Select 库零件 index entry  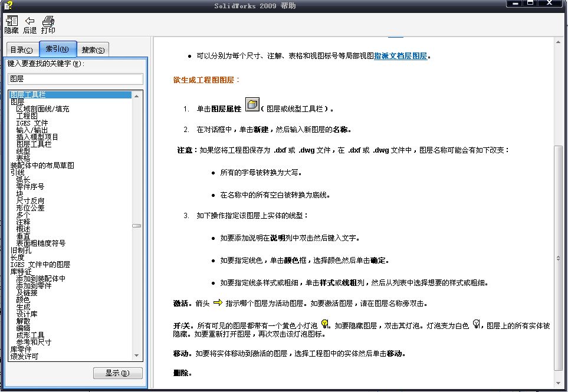click(x=21, y=350)
